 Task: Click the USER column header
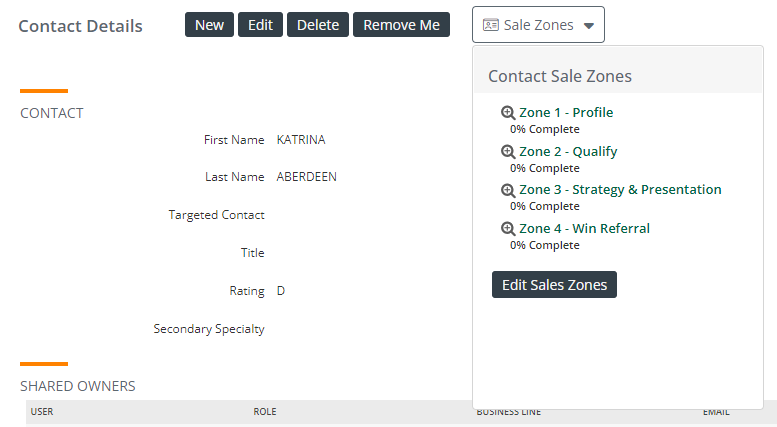coord(42,412)
